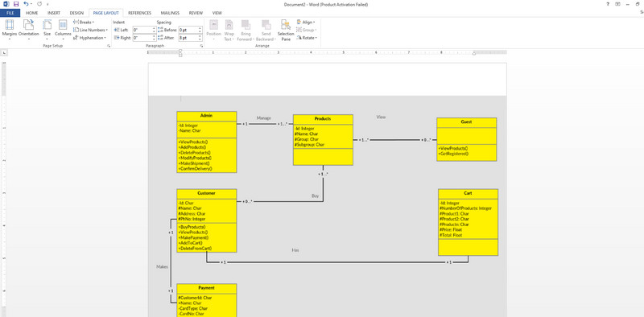Open the Hyphenation dropdown

coord(89,38)
